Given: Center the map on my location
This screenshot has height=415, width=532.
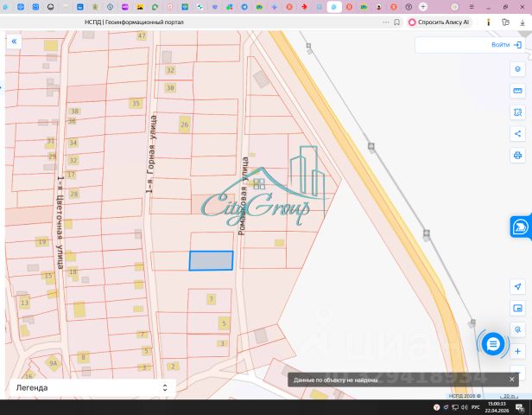Looking at the screenshot, I should [x=517, y=287].
